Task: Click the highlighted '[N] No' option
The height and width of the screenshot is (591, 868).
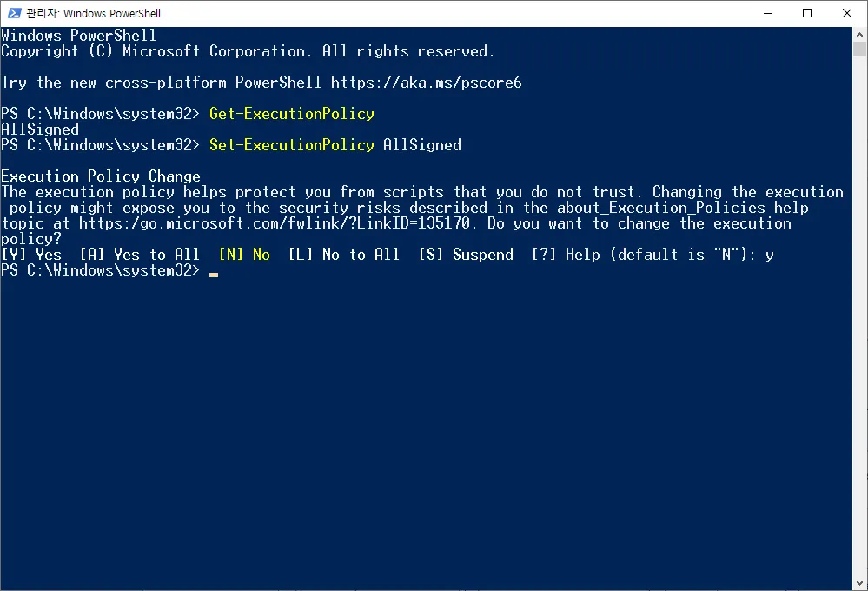Action: [x=244, y=255]
